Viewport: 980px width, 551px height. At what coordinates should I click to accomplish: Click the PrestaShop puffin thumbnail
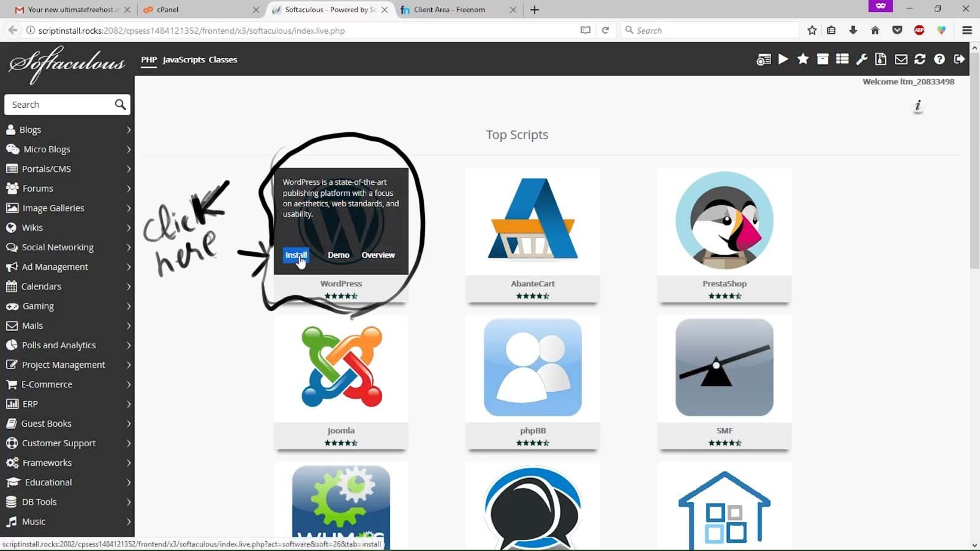(x=725, y=220)
